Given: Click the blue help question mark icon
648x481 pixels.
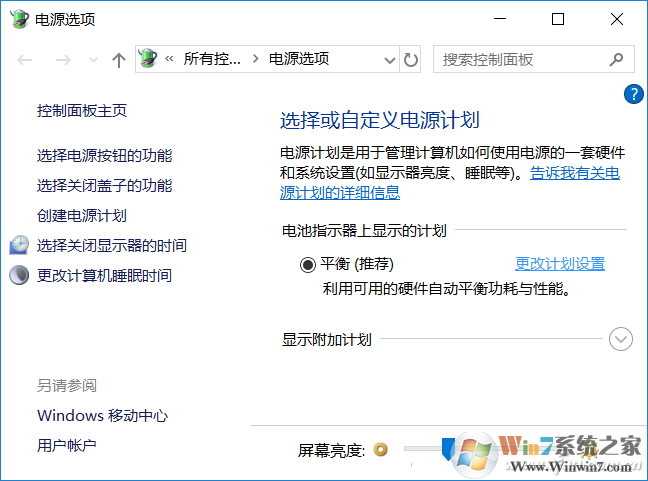Looking at the screenshot, I should (x=632, y=94).
